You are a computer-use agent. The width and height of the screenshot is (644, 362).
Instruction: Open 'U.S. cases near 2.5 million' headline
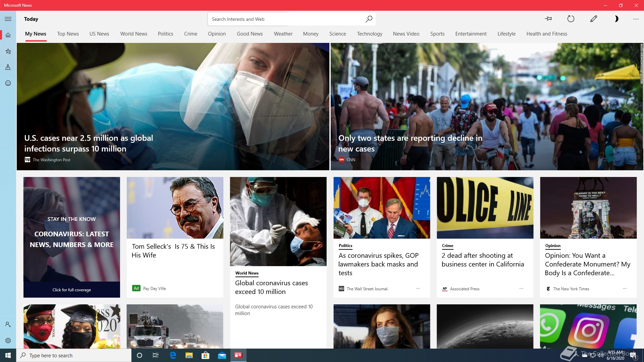(x=89, y=143)
